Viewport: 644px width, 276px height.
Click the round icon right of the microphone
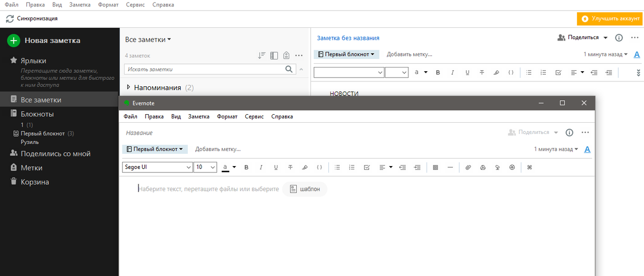click(x=511, y=167)
